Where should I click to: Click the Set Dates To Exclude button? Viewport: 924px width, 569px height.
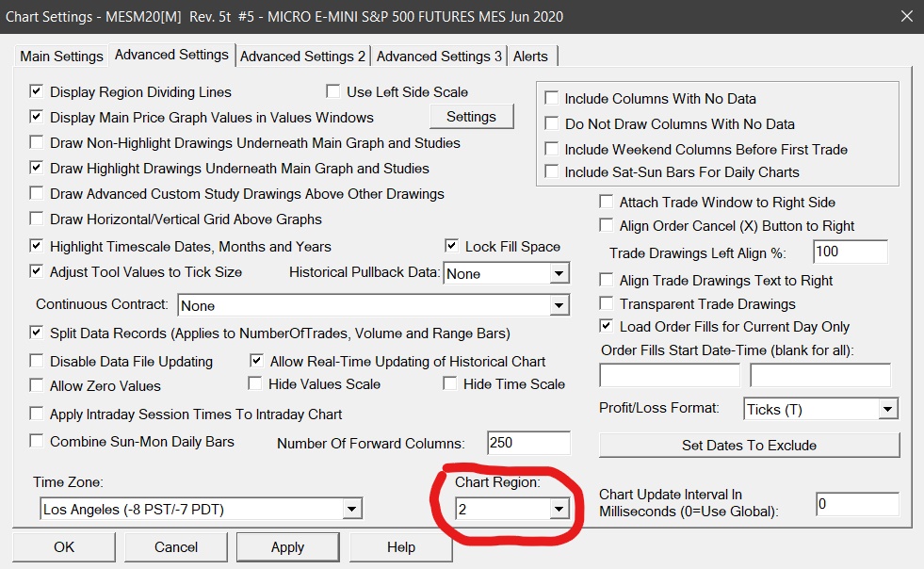click(x=749, y=446)
